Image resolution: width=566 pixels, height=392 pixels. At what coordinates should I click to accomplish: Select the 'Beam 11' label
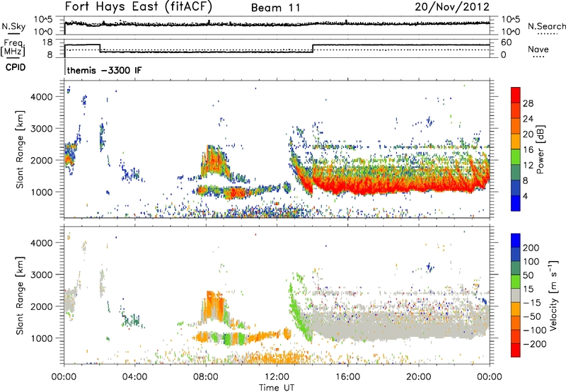click(275, 8)
